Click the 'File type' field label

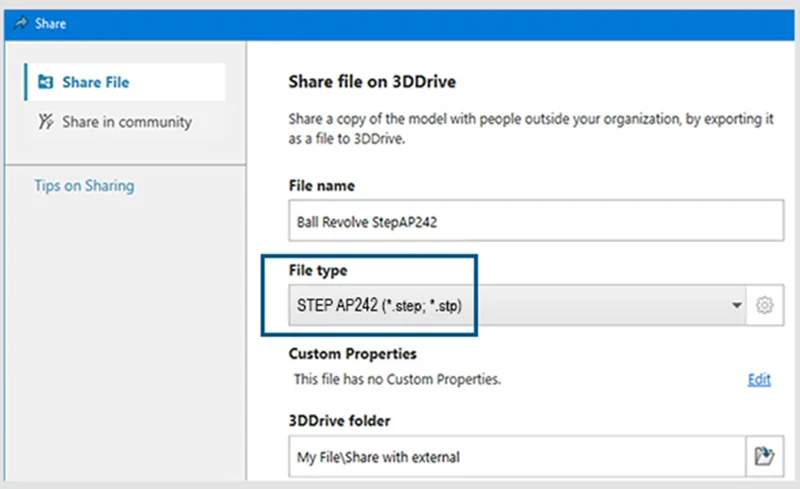click(x=318, y=270)
